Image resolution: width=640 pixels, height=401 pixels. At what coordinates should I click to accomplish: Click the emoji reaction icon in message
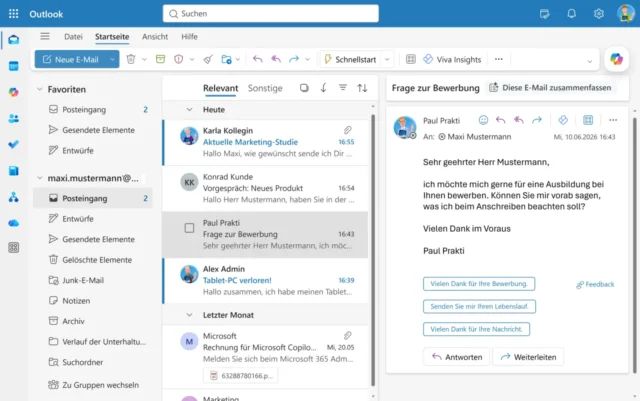tap(483, 120)
